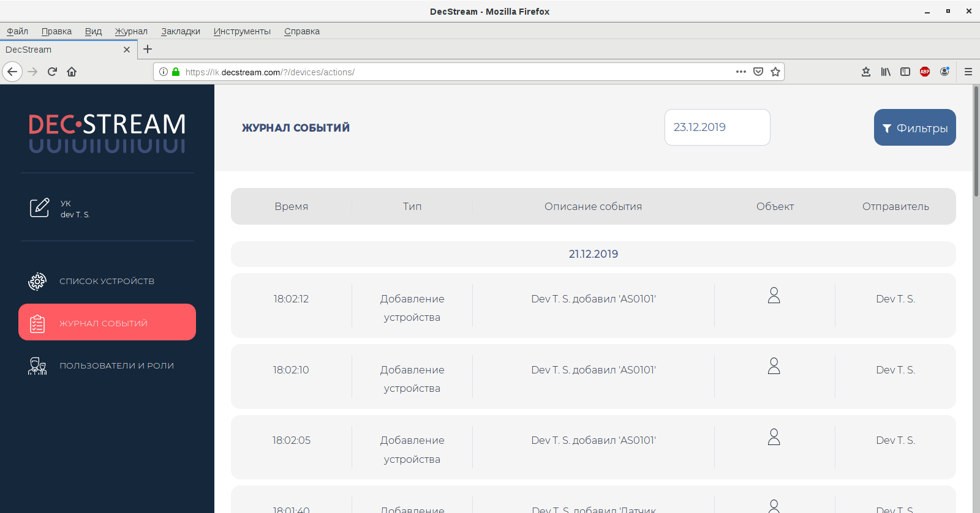Toggle the sidebar view icon

[905, 72]
